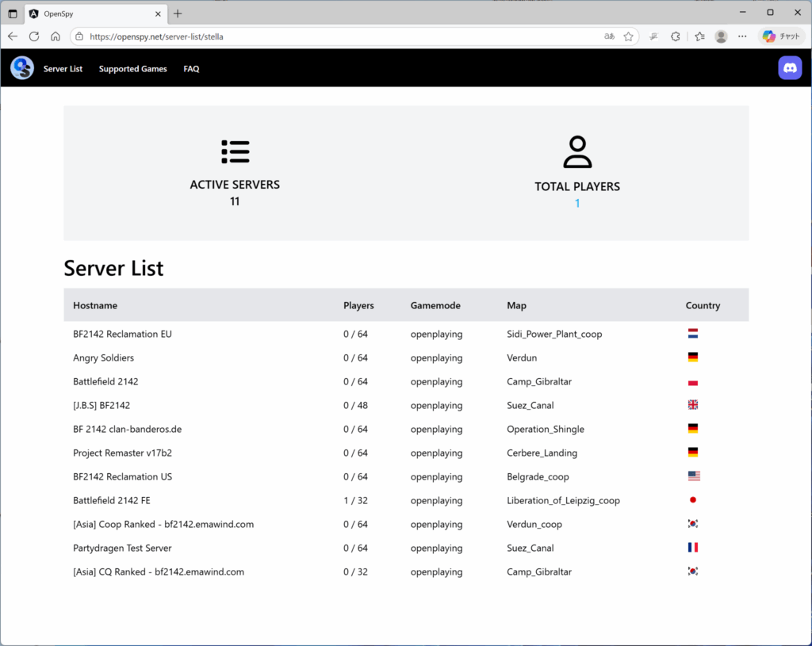Click the Total Players person icon
812x646 pixels.
tap(577, 152)
